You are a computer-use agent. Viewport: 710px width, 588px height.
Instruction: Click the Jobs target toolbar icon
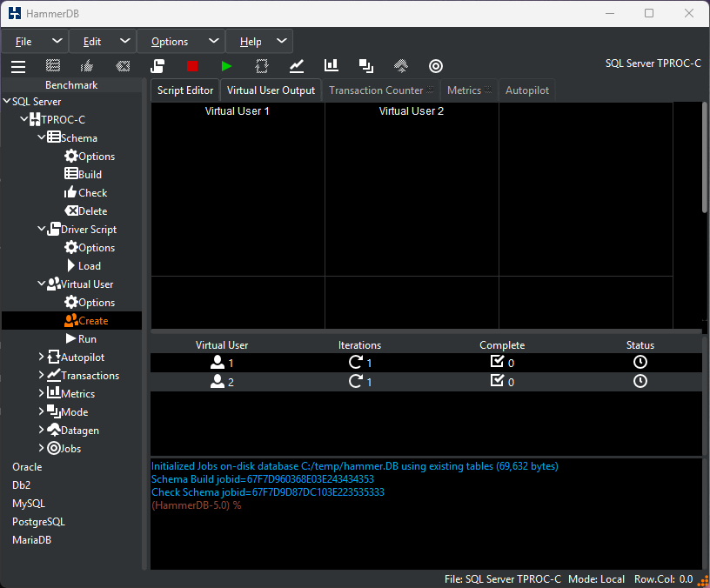[436, 66]
